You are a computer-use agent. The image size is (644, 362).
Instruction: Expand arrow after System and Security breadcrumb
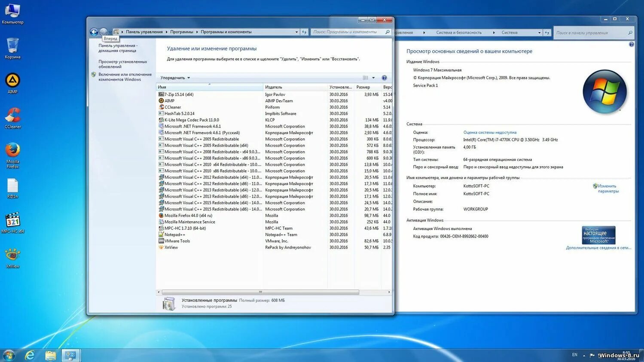[494, 33]
